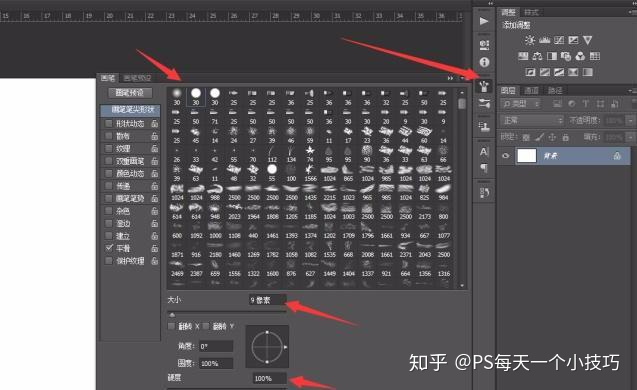Open the Brush panel flyout menu
Screen dimensions: 637x390
click(462, 78)
